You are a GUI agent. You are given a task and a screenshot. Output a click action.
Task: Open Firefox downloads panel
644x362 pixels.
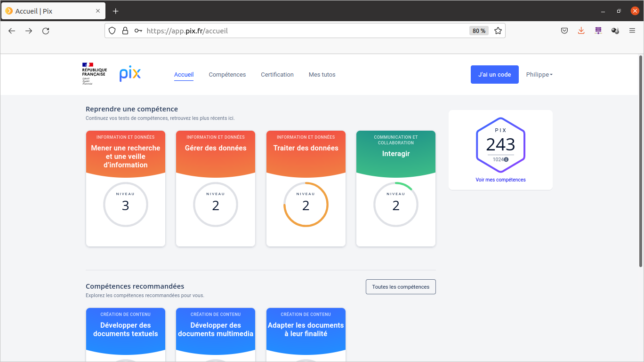(x=581, y=31)
